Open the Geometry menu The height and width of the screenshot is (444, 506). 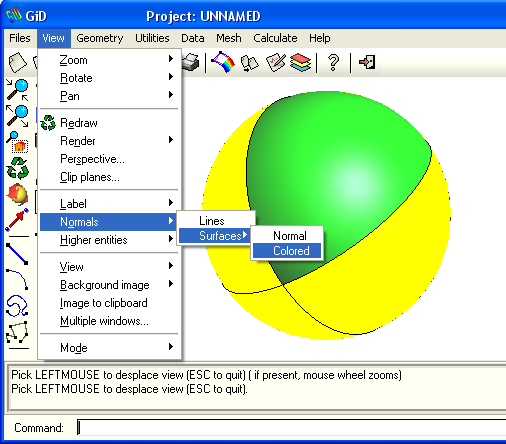click(x=100, y=38)
